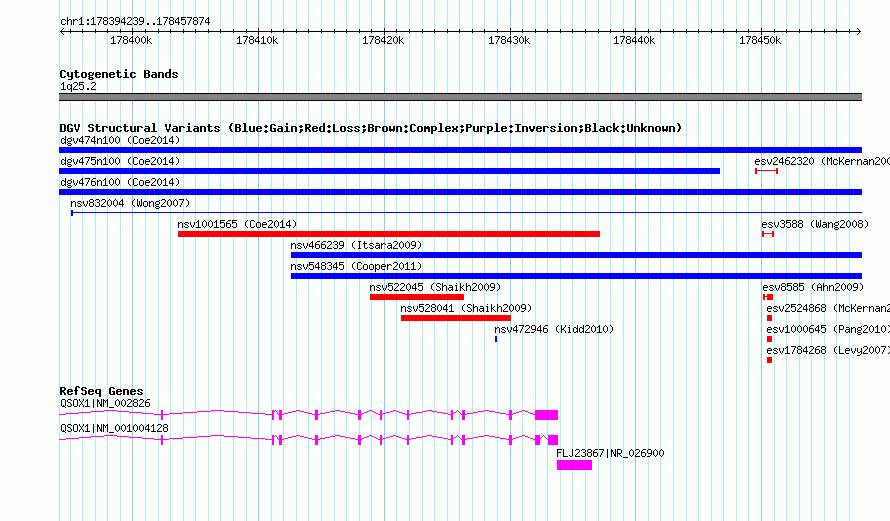Click the 178450k ruler tick label
Image resolution: width=890 pixels, height=521 pixels.
coord(760,40)
